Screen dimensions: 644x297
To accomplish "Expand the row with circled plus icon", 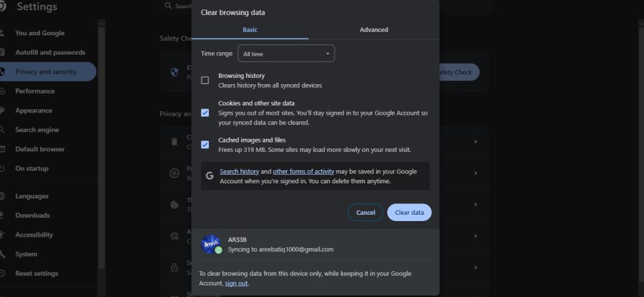I will pos(475,173).
